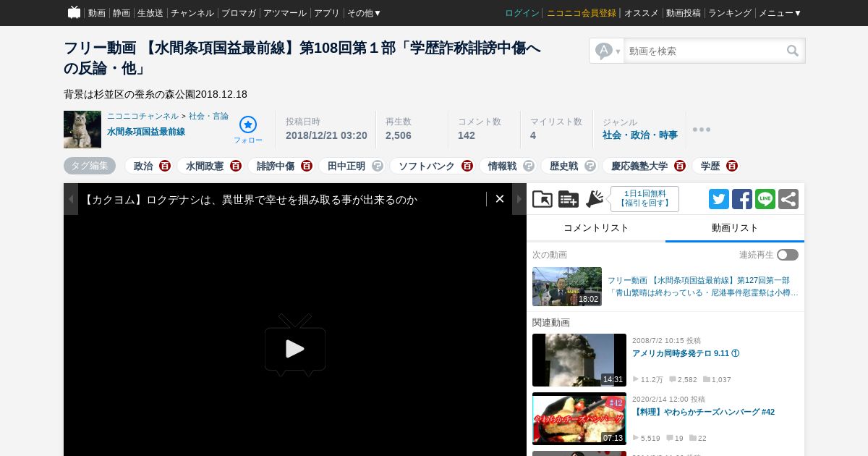Switch to the コメントリスト tab
Viewport: 868px width, 456px height.
(x=596, y=228)
